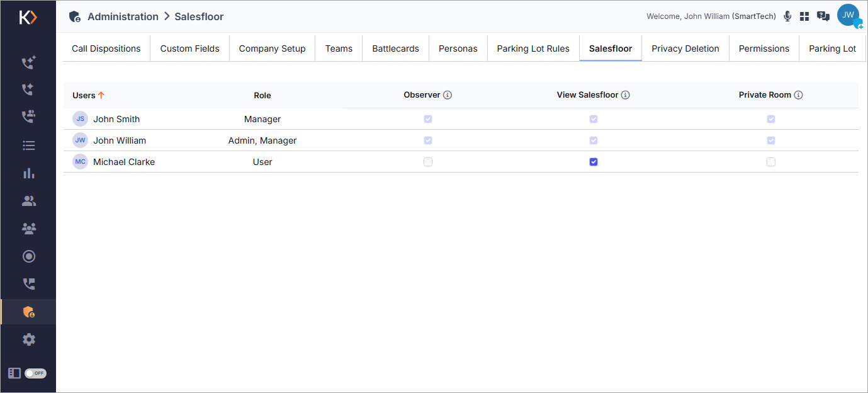Viewport: 868px width, 393px height.
Task: Open the circular record icon in the sidebar
Action: pyautogui.click(x=28, y=256)
